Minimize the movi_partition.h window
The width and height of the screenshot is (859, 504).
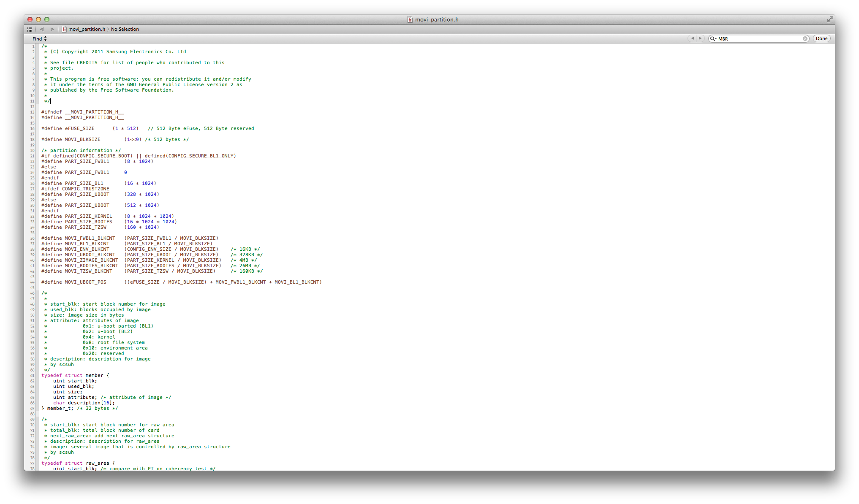coord(38,19)
